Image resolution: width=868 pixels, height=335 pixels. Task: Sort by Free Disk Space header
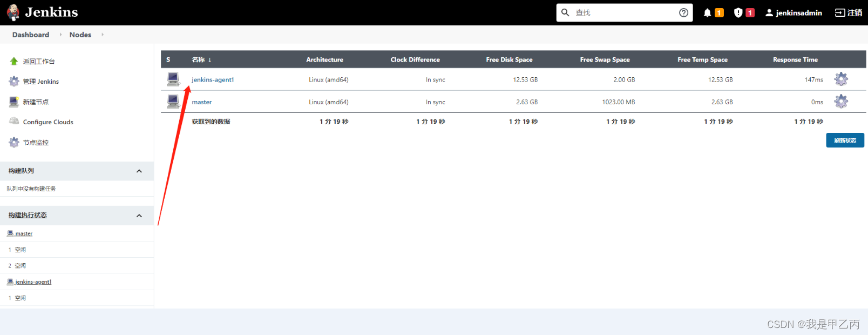(x=509, y=59)
